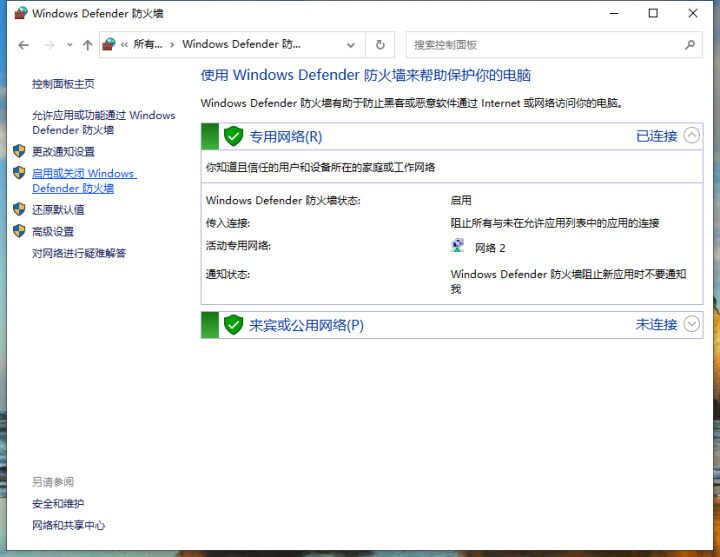Click the 网络 2 network icon

457,246
